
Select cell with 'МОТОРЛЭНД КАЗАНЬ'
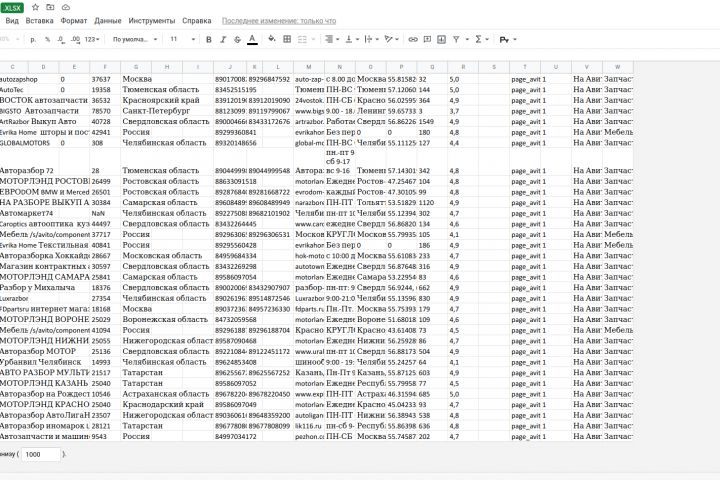pos(45,383)
